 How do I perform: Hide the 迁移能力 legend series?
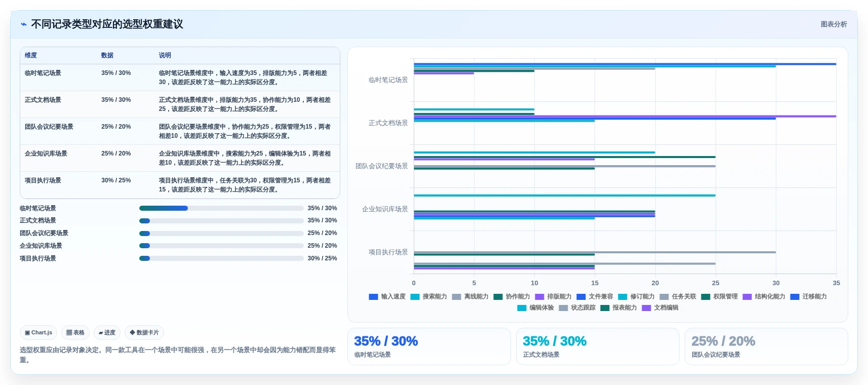(809, 296)
